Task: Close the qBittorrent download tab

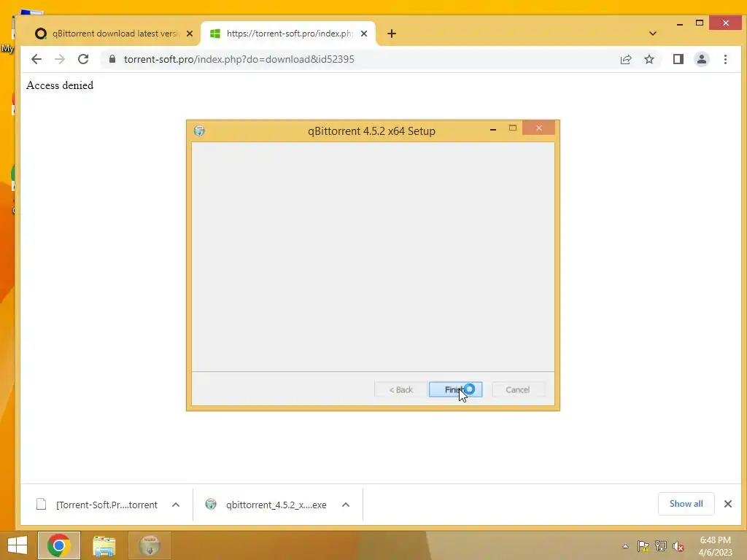Action: [x=190, y=34]
